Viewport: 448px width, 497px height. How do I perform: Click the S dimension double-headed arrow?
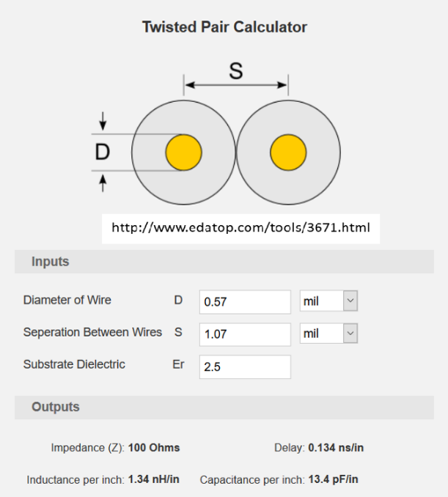click(235, 86)
